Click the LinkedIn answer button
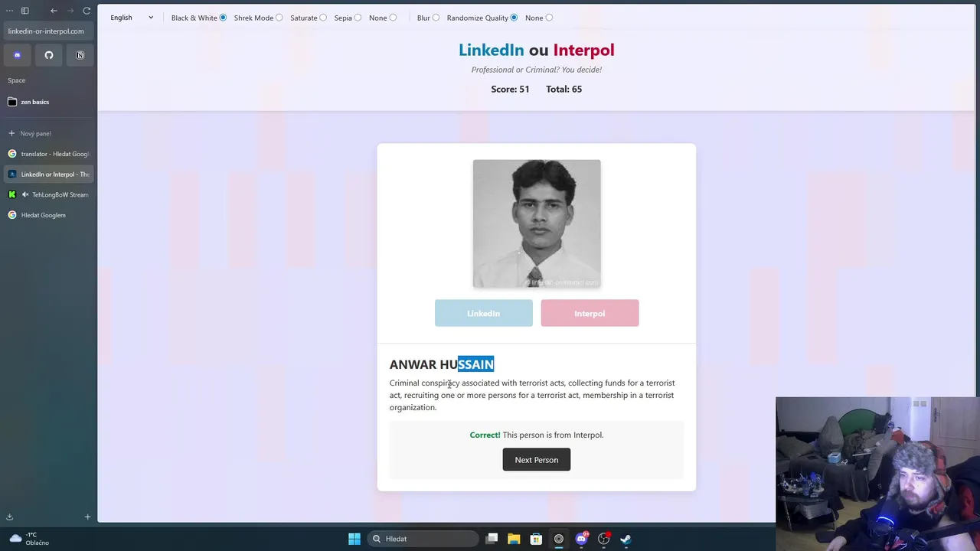Image resolution: width=980 pixels, height=551 pixels. pyautogui.click(x=484, y=313)
